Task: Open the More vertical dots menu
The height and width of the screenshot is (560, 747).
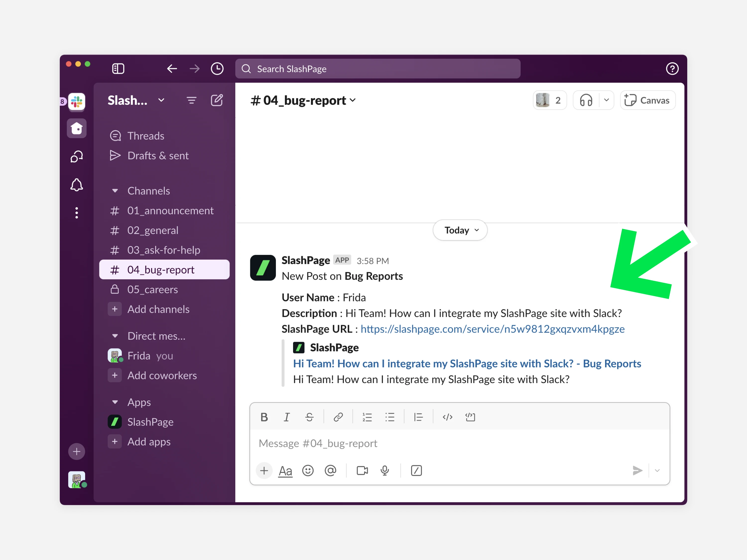Action: (77, 213)
